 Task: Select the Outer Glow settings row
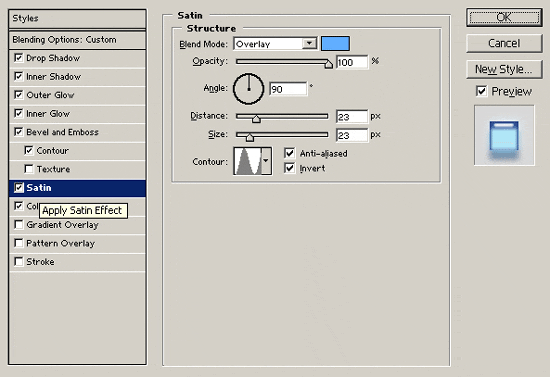point(77,95)
